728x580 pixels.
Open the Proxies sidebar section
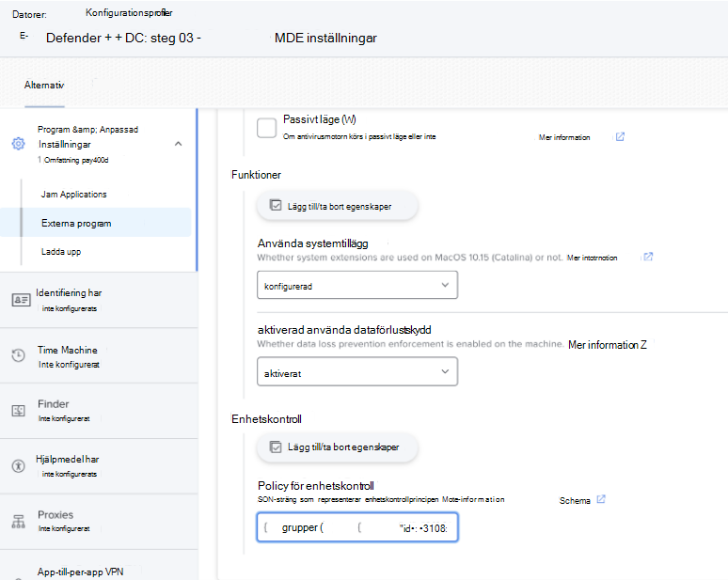point(99,522)
